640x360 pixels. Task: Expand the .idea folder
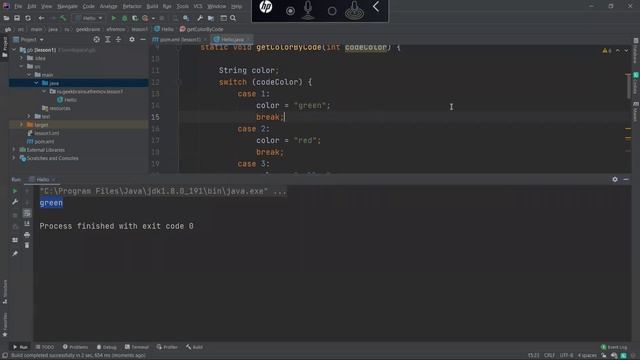tap(22, 58)
